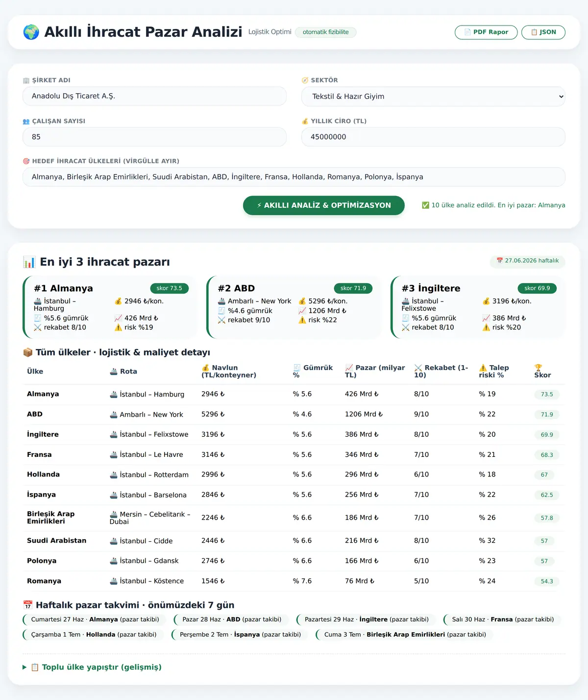This screenshot has height=700, width=588.
Task: Click the Polonya score badge in the table
Action: tap(544, 561)
